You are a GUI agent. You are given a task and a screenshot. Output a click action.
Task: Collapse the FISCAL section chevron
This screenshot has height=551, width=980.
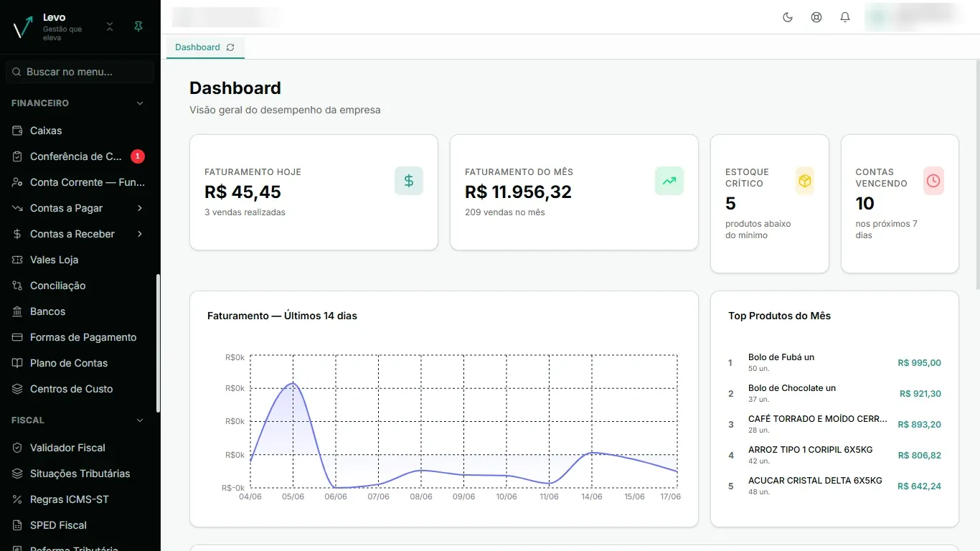click(x=140, y=420)
